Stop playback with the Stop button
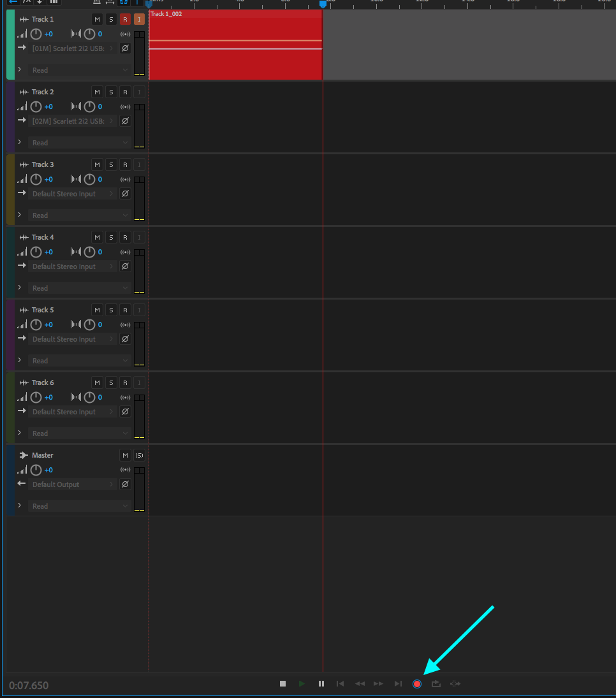 (x=282, y=684)
